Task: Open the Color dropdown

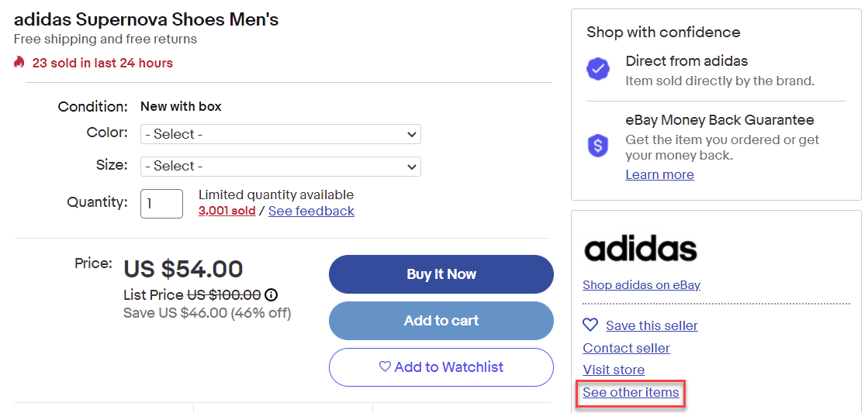Action: (280, 134)
